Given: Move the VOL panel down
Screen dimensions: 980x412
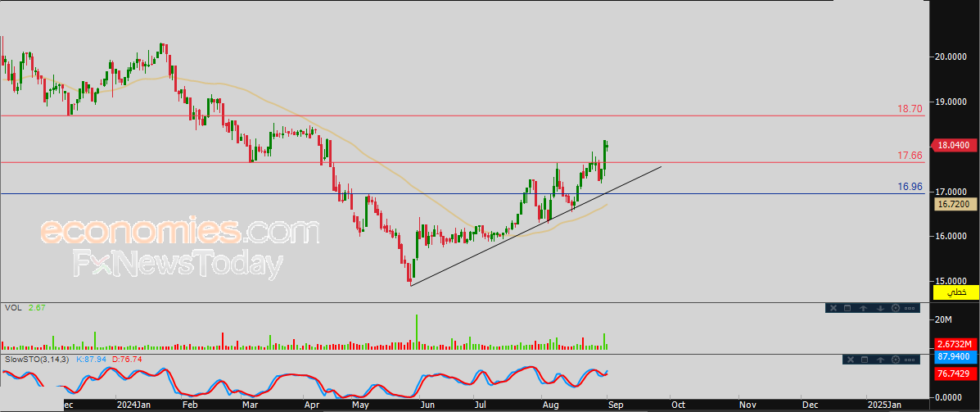Looking at the screenshot, I should (x=880, y=308).
